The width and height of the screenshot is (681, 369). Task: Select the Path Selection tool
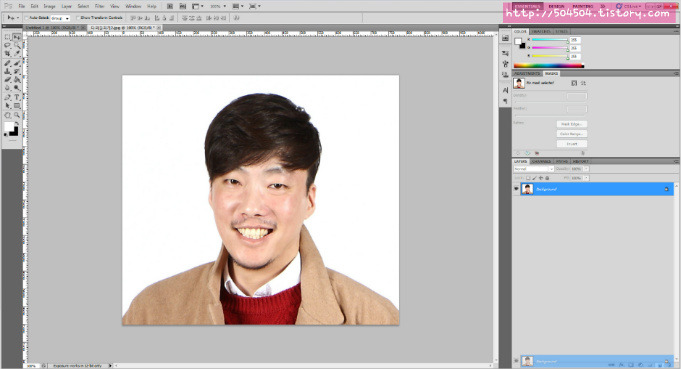click(x=7, y=105)
